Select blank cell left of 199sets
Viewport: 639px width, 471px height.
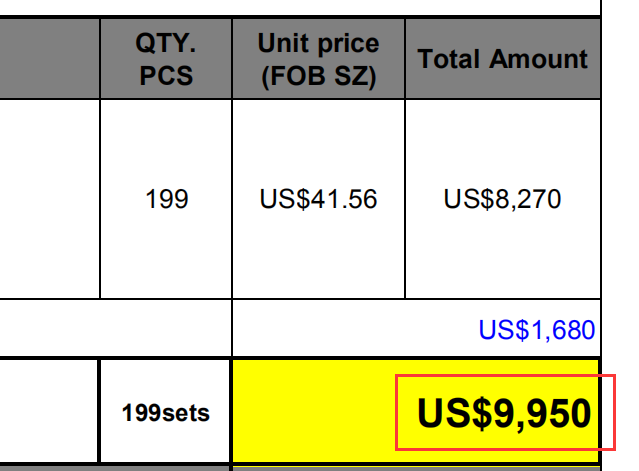pos(49,412)
